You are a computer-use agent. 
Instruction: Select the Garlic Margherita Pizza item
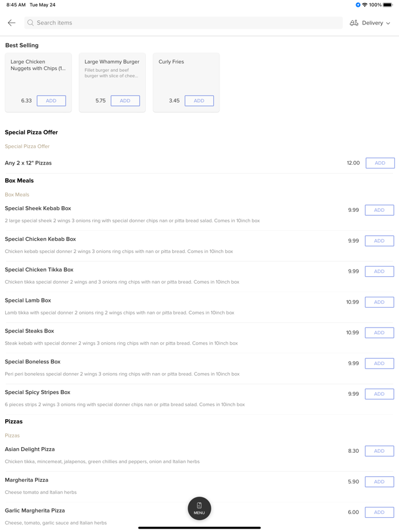pos(35,511)
